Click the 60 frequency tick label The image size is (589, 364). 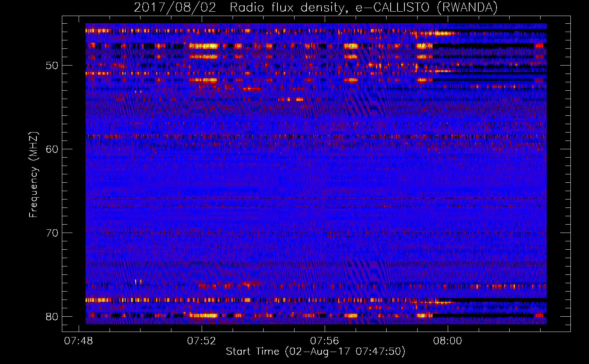52,149
